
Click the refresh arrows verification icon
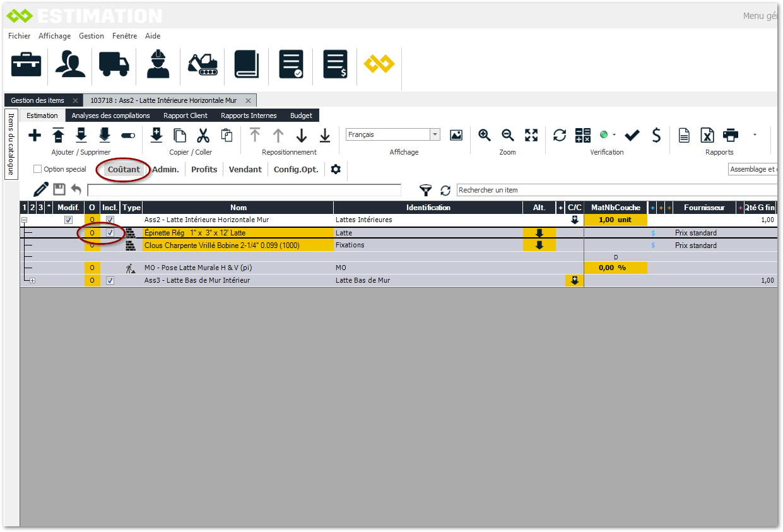coord(560,135)
